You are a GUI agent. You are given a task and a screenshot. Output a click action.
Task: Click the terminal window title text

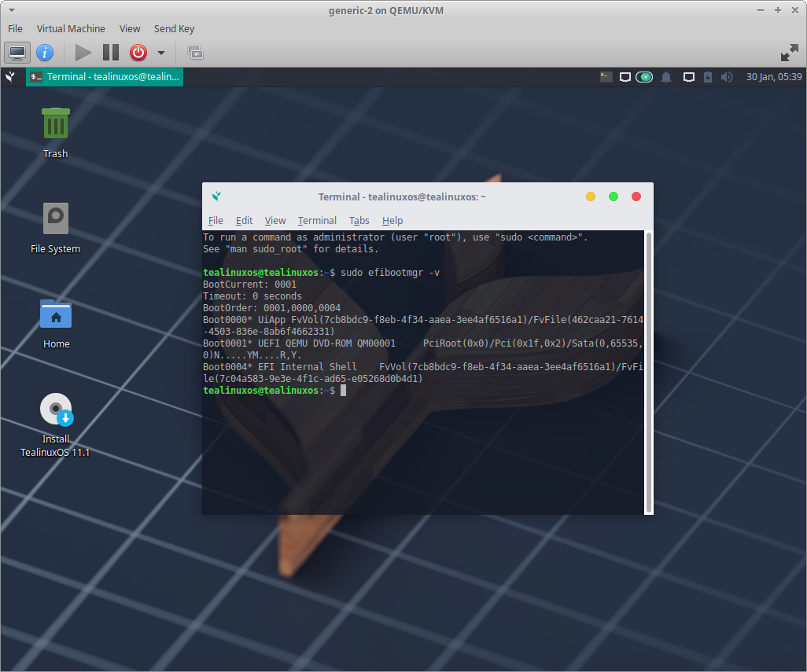tap(402, 197)
